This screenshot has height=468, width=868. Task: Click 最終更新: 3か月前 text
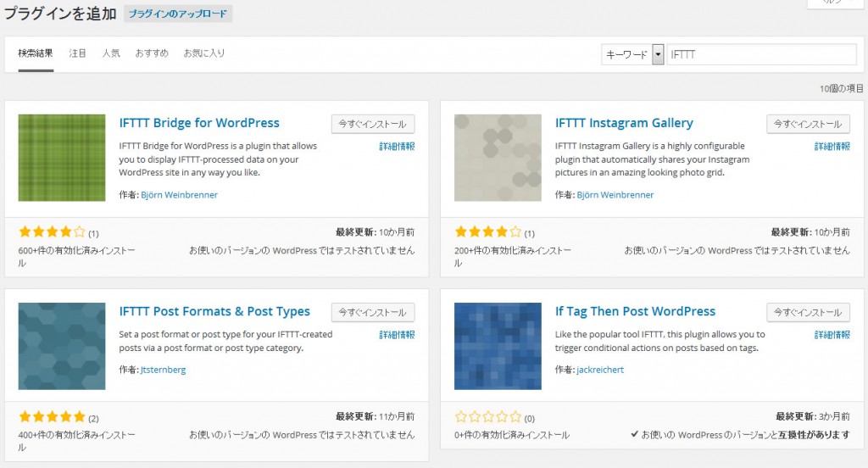point(813,416)
